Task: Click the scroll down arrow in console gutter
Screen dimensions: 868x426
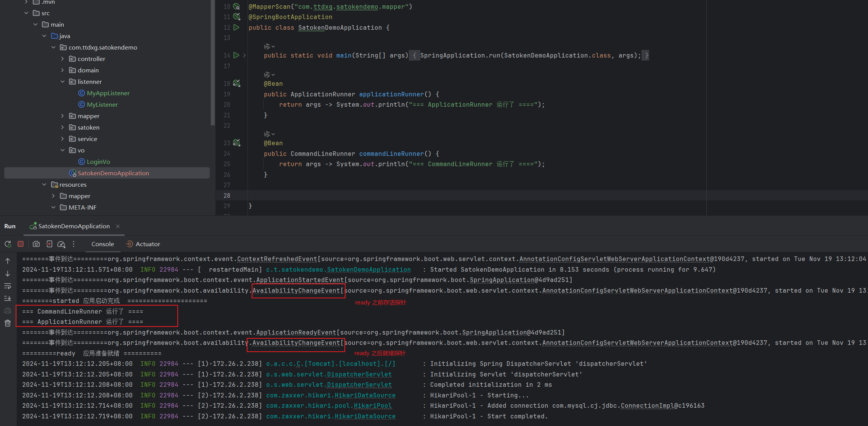Action: [x=8, y=274]
